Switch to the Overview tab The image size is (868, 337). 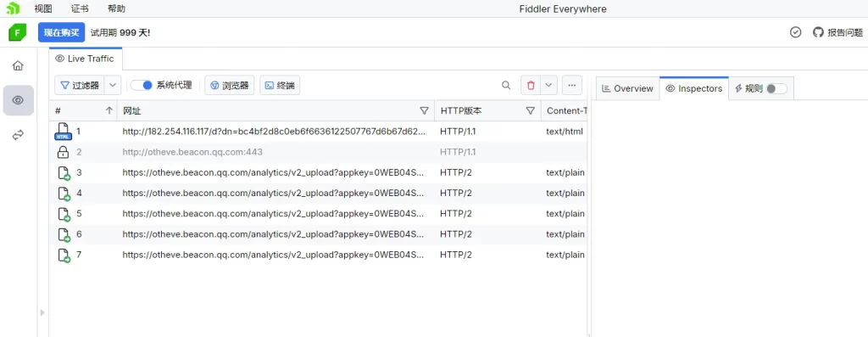[628, 88]
